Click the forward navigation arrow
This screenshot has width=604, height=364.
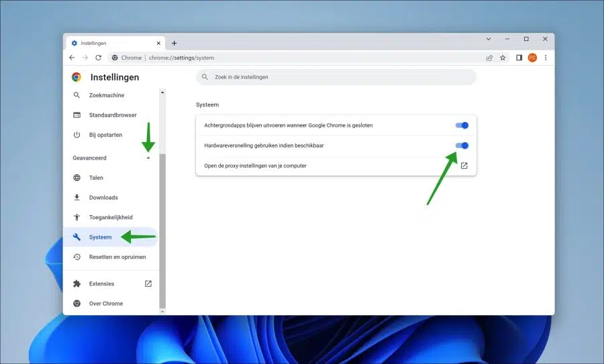[85, 58]
